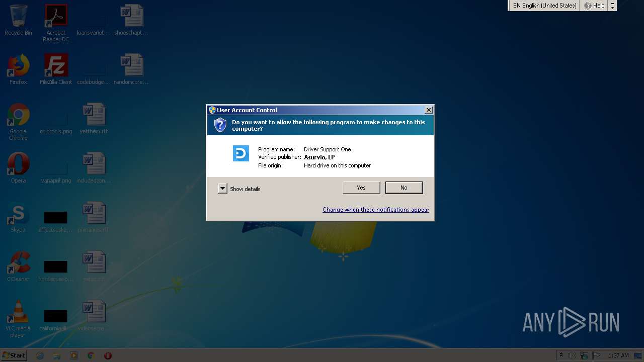Screen dimensions: 644x362
Task: Open Windows Media Player from the taskbar
Action: 74,355
